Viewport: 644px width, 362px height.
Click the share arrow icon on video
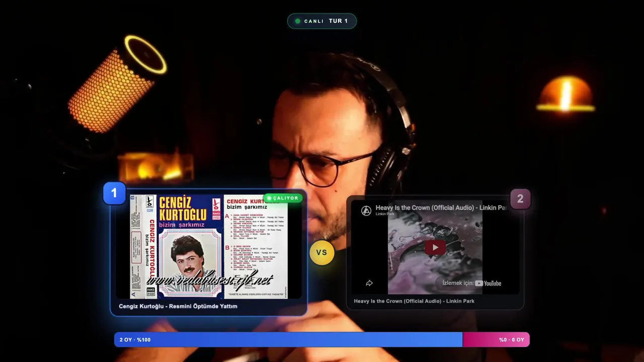click(369, 283)
